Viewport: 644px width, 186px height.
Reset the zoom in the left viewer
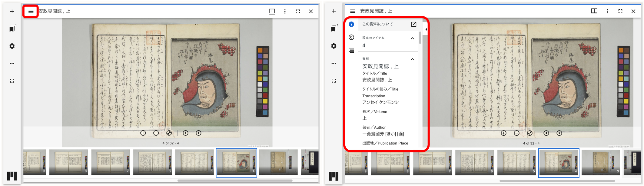coord(169,133)
